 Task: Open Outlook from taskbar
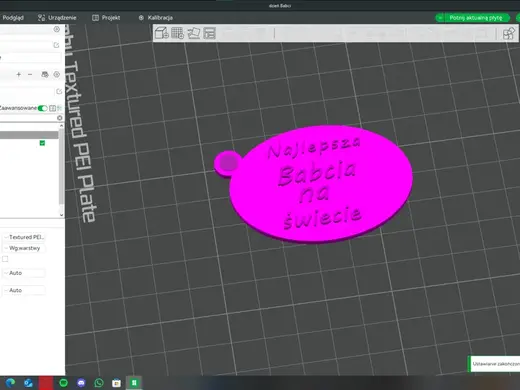(28, 383)
